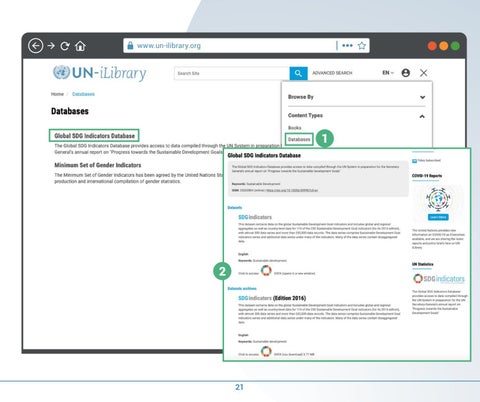The height and width of the screenshot is (402, 480).
Task: Click the Databases page heading
Action: [70, 111]
